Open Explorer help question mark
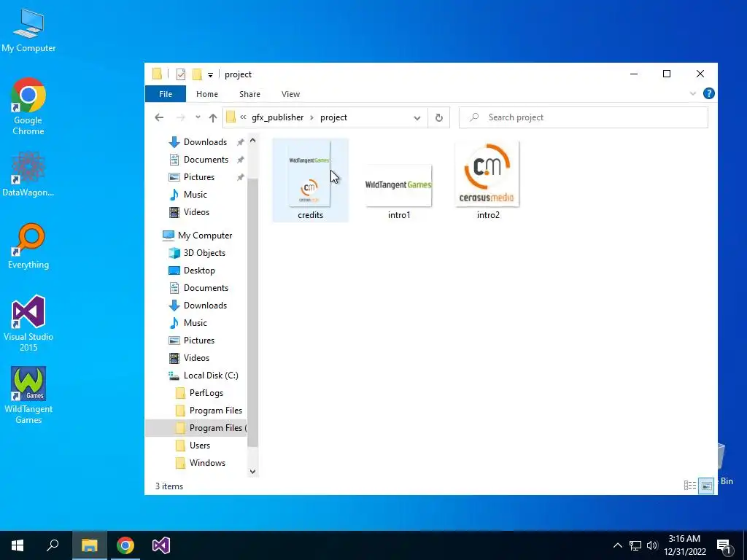The height and width of the screenshot is (560, 747). tap(708, 93)
